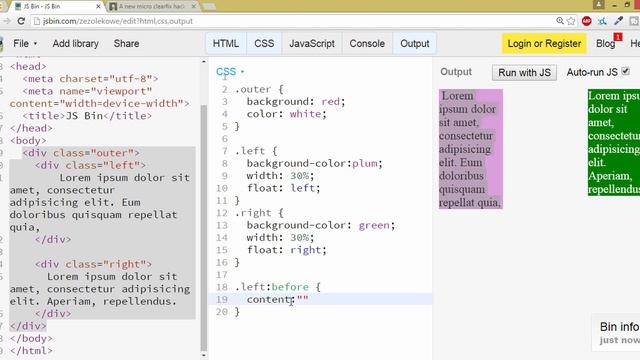Image resolution: width=640 pixels, height=360 pixels.
Task: Click the Login or Register button
Action: coord(544,43)
